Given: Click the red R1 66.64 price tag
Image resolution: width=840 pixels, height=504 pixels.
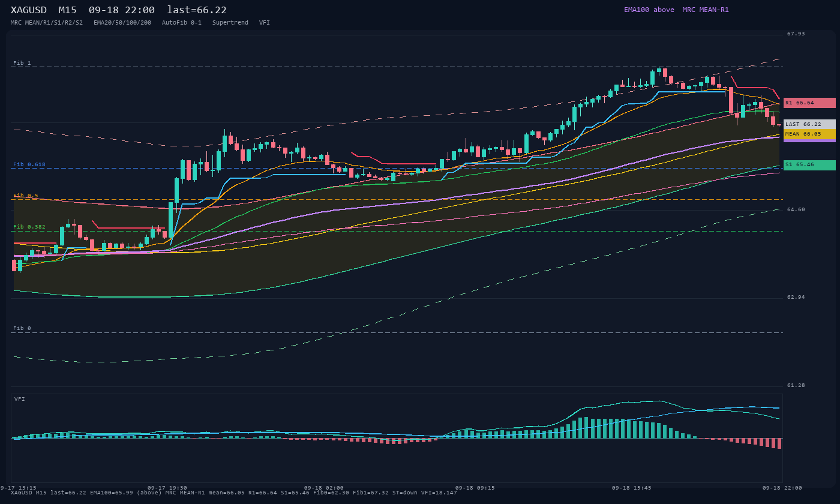Looking at the screenshot, I should [x=809, y=103].
